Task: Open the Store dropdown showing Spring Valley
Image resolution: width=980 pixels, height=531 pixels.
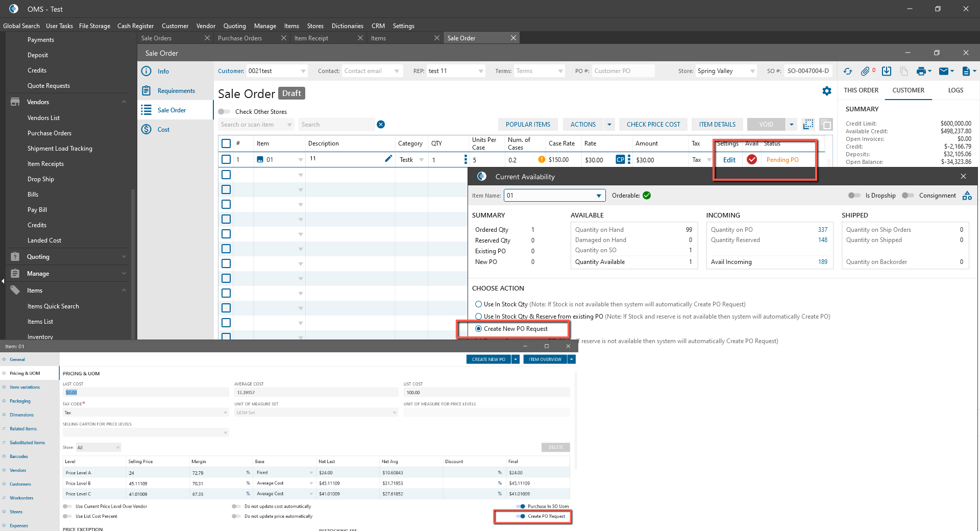Action: coord(752,71)
